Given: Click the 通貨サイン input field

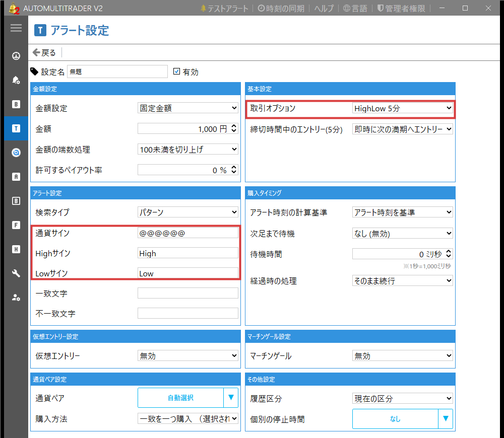Looking at the screenshot, I should click(187, 233).
